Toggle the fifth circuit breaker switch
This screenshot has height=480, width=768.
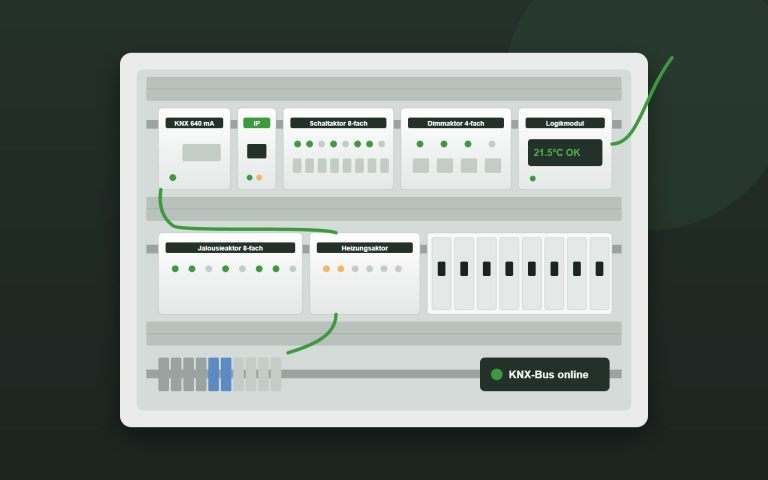tap(531, 269)
